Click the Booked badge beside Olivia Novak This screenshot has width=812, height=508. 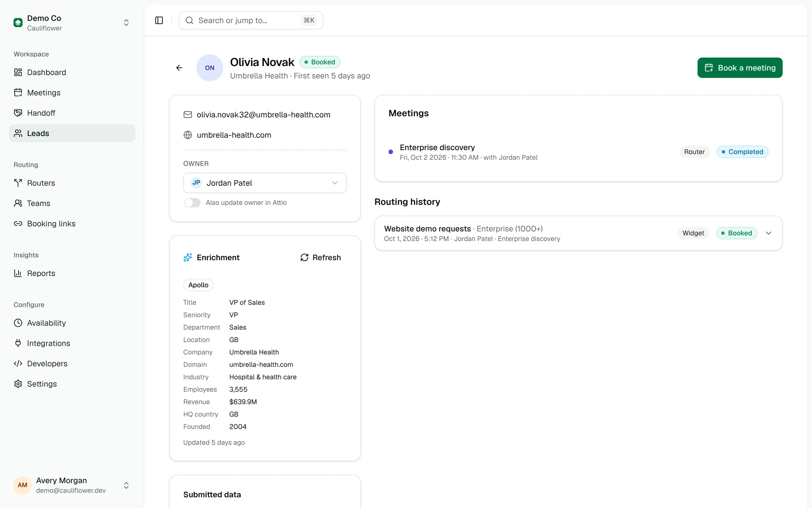320,62
